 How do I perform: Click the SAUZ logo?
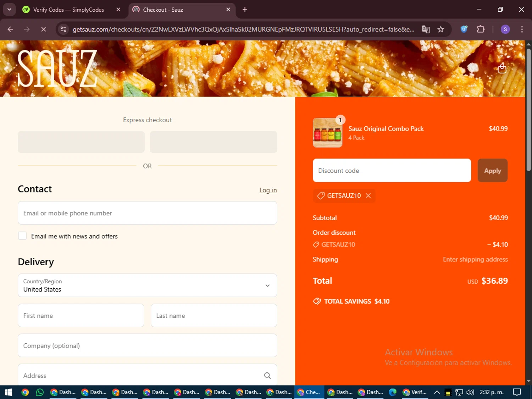pos(57,68)
